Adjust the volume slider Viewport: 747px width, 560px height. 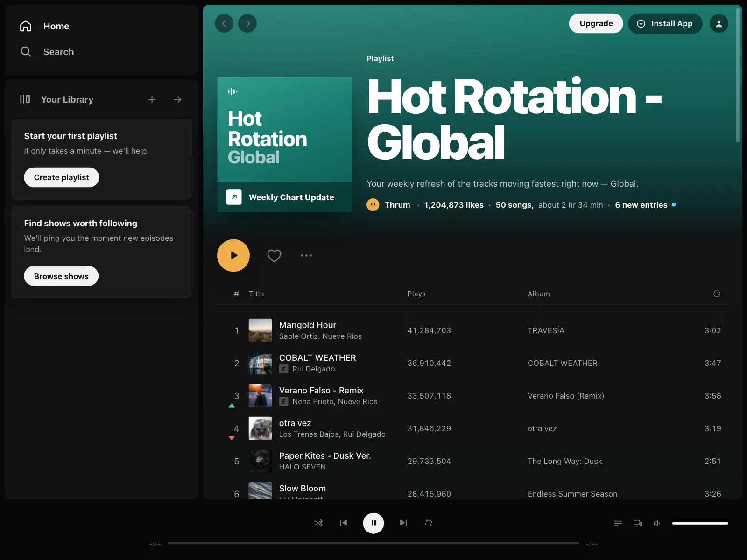(700, 523)
